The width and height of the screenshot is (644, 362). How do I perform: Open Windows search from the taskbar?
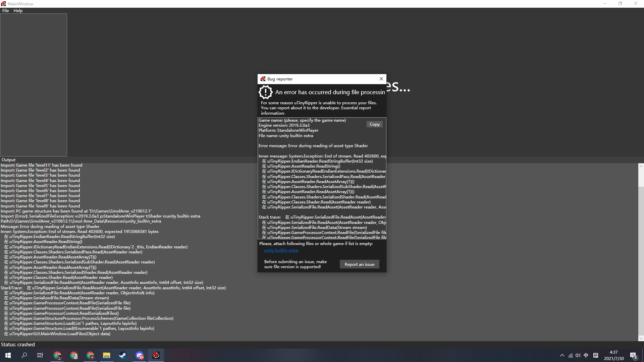pyautogui.click(x=24, y=355)
